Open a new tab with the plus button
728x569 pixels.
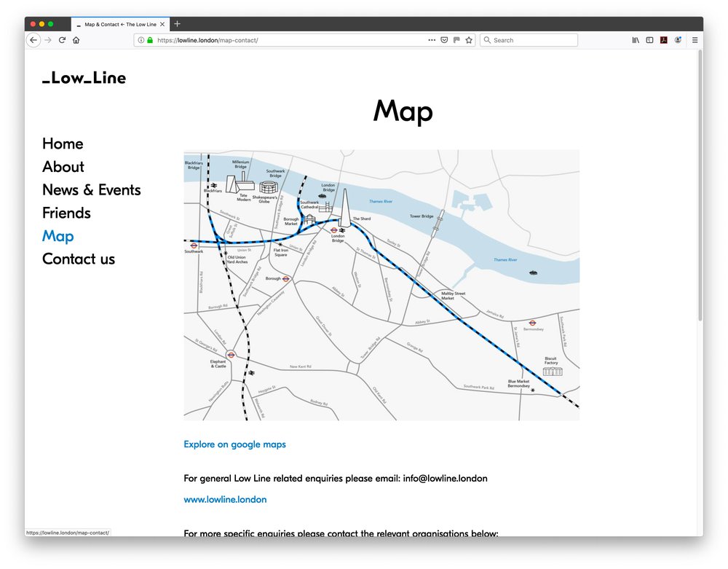[177, 24]
